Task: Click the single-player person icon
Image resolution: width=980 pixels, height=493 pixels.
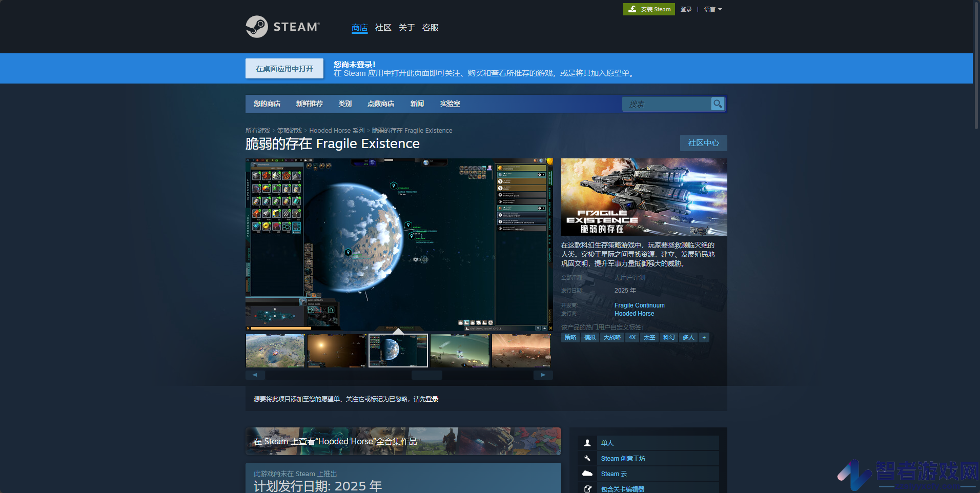Action: 587,443
